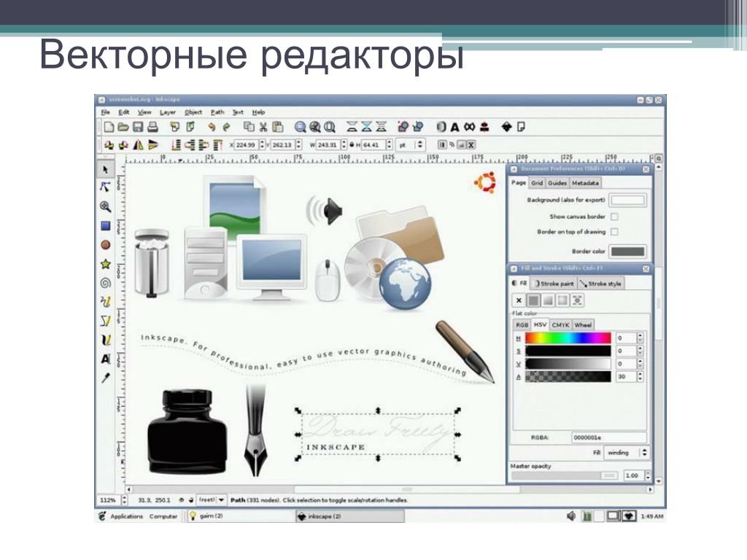Image resolution: width=747 pixels, height=560 pixels.
Task: Open the Layer menu
Action: coord(168,112)
